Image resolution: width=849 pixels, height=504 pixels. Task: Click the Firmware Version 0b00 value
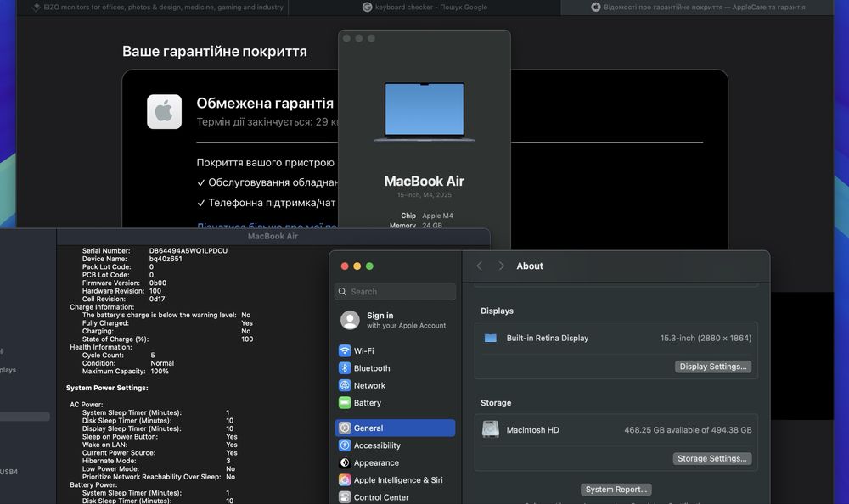pos(158,283)
